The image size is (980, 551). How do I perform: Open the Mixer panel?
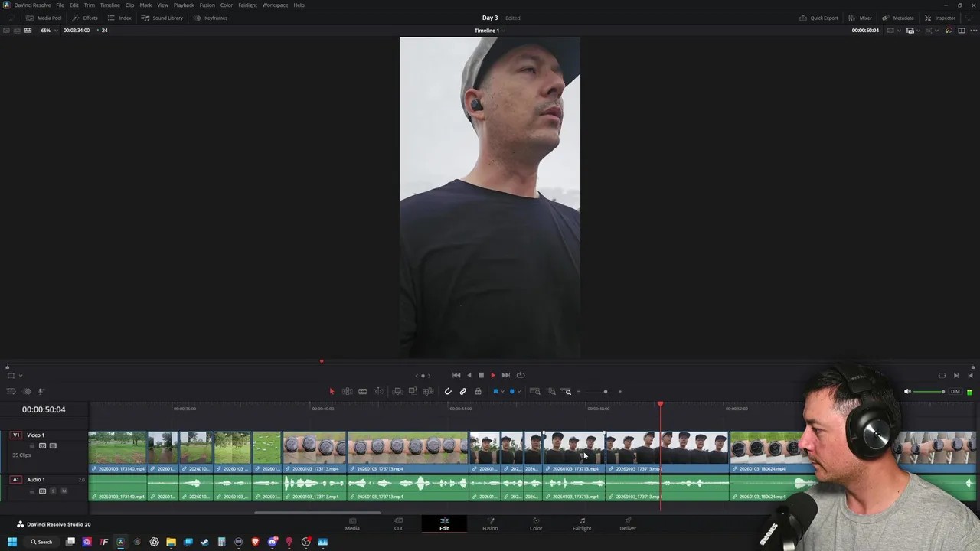[x=860, y=18]
